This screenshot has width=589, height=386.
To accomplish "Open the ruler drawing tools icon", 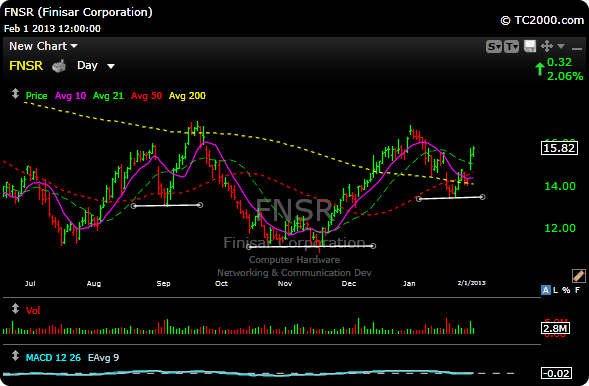I will pyautogui.click(x=578, y=276).
